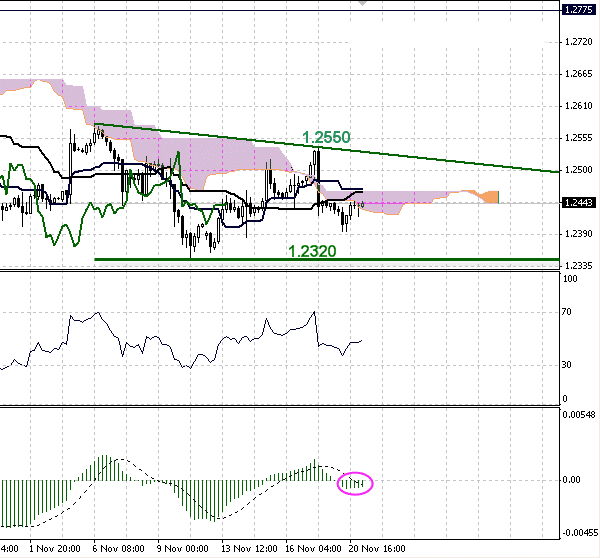The height and width of the screenshot is (558, 600).
Task: Click the MACD -0.00455 scale label
Action: pos(580,533)
